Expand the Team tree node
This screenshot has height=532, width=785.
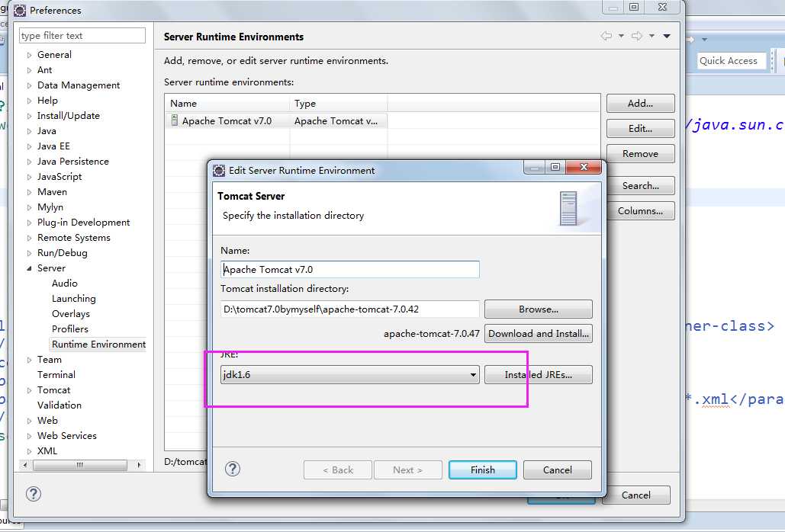coord(30,360)
